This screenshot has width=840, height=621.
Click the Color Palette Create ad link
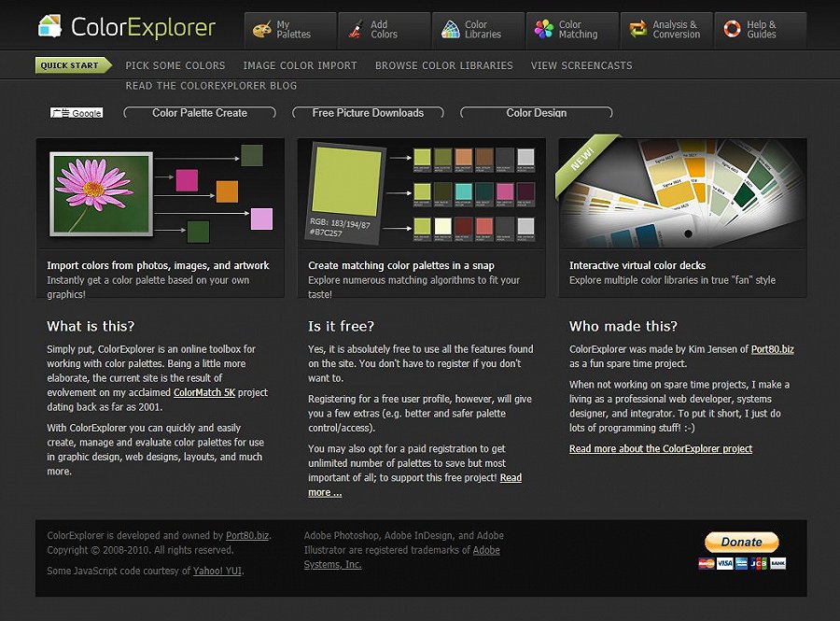[200, 112]
